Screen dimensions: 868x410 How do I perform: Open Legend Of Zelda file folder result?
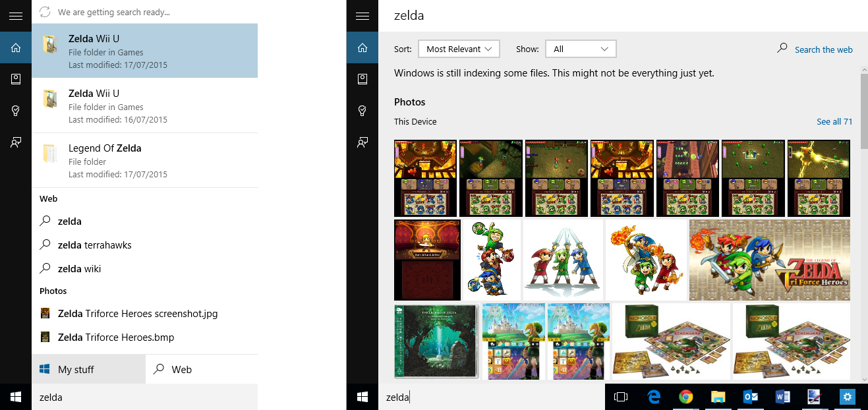coord(144,160)
